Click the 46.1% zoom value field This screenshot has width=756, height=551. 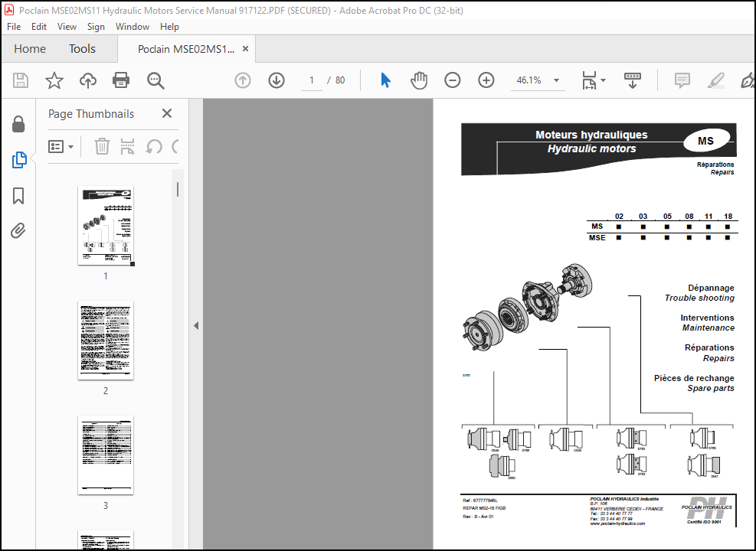pyautogui.click(x=529, y=80)
